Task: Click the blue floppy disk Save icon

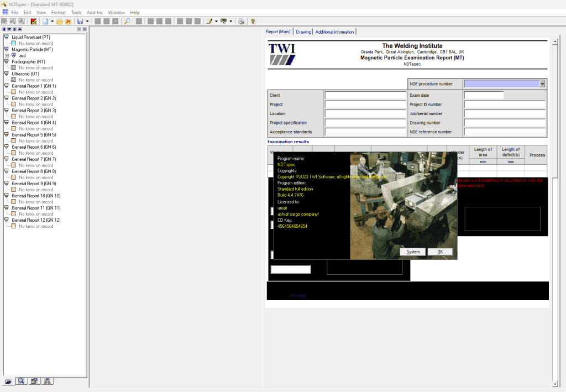Action: tap(80, 21)
